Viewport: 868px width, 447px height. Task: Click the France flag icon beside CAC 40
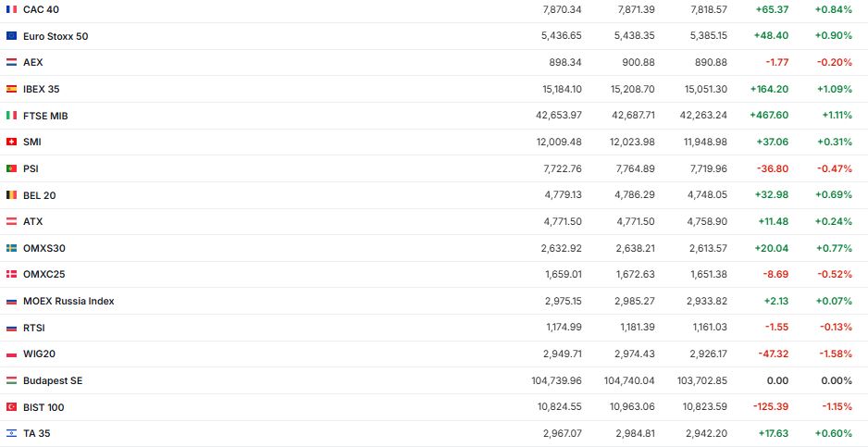[11, 9]
